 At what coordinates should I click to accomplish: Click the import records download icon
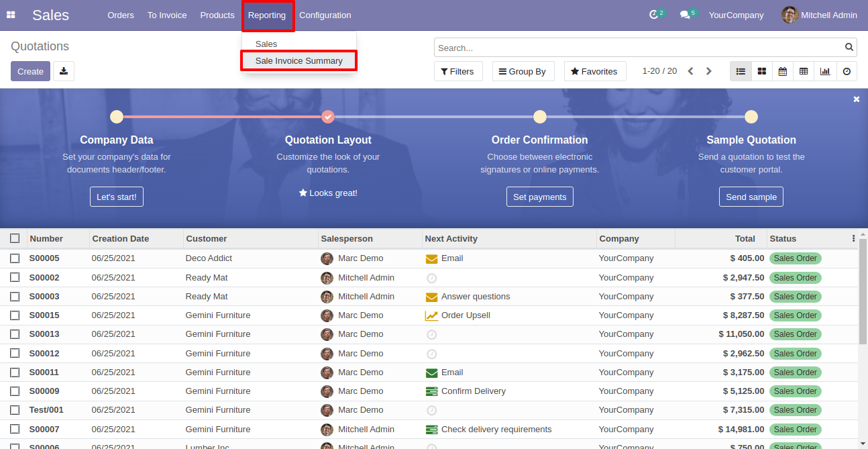coord(64,71)
